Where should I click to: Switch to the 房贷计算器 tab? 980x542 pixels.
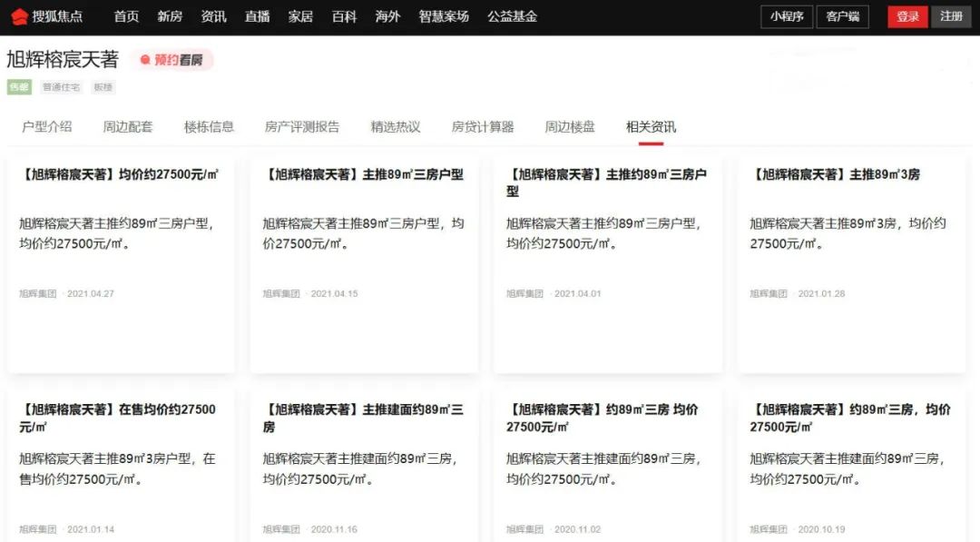[484, 126]
